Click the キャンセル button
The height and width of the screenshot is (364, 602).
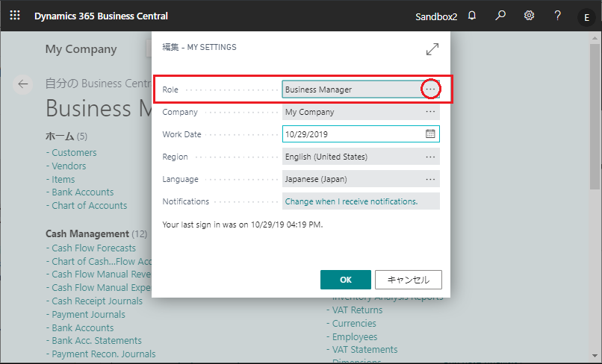[408, 280]
